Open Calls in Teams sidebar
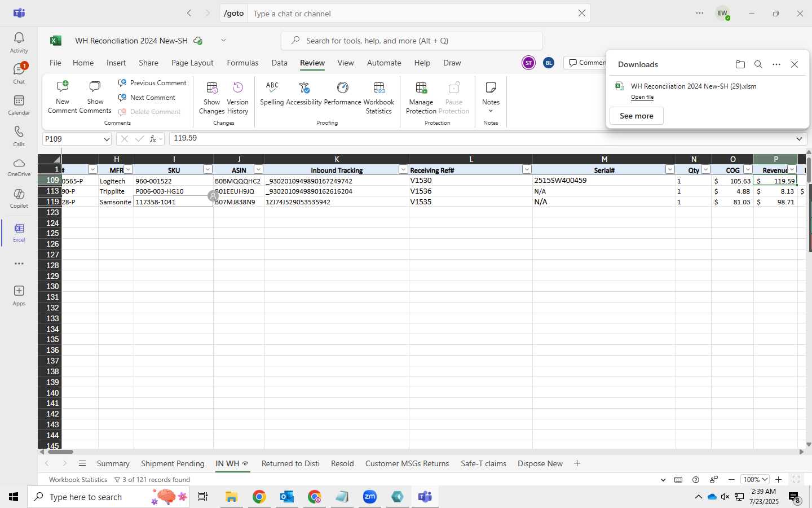 tap(19, 136)
